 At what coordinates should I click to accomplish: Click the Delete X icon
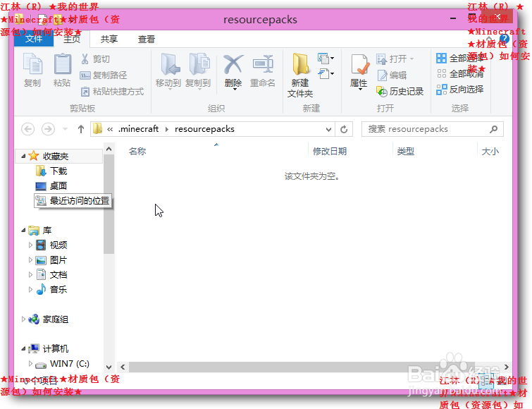(x=233, y=63)
